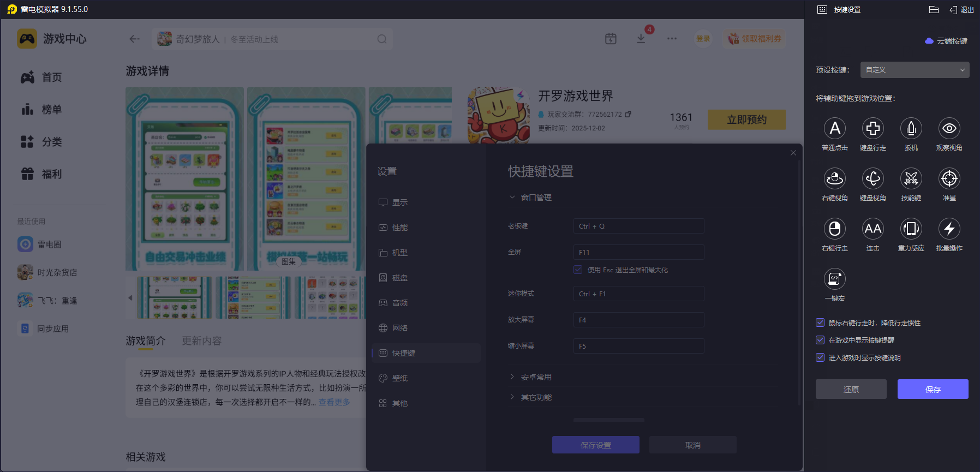The width and height of the screenshot is (980, 472).
Task: Click the search magnifier icon
Action: (x=382, y=39)
